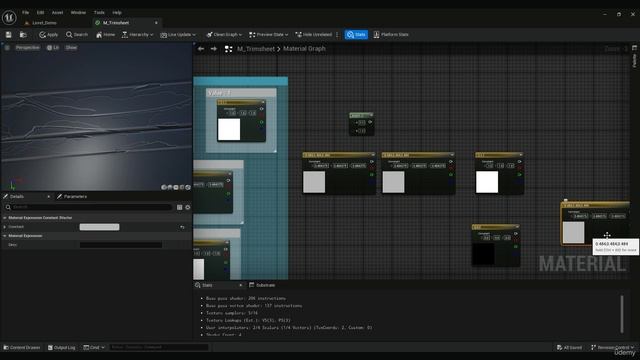The width and height of the screenshot is (640, 360).
Task: Toggle the Stats button
Action: pos(356,35)
